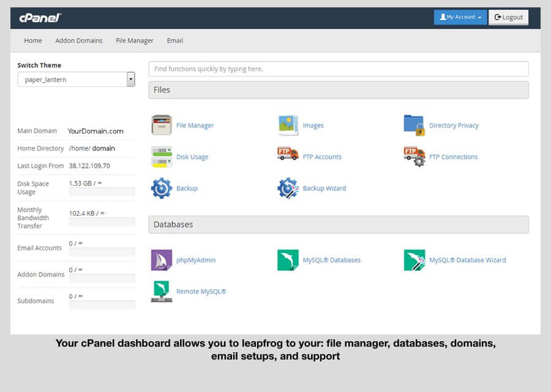This screenshot has height=392, width=551.
Task: Click the MySQL® Database Wizard link
Action: coord(468,260)
